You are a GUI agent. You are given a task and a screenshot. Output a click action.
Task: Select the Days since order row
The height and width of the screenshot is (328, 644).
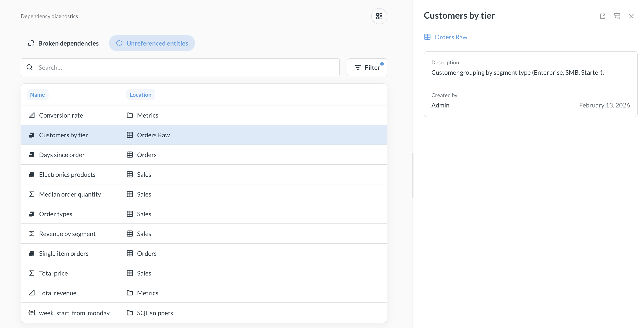(x=204, y=155)
